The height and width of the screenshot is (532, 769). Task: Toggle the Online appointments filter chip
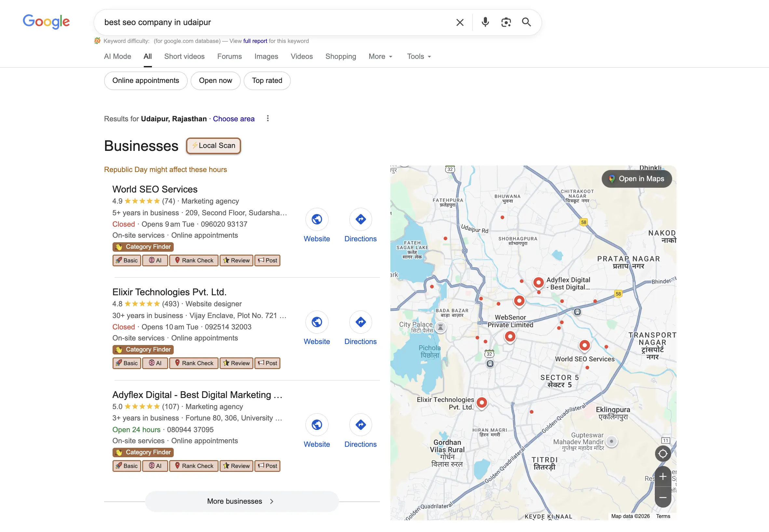[x=145, y=81]
